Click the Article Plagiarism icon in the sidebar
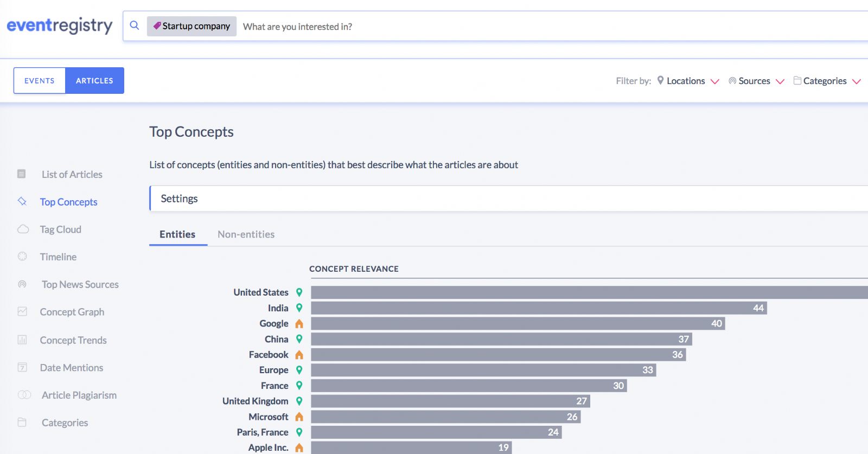 click(24, 394)
